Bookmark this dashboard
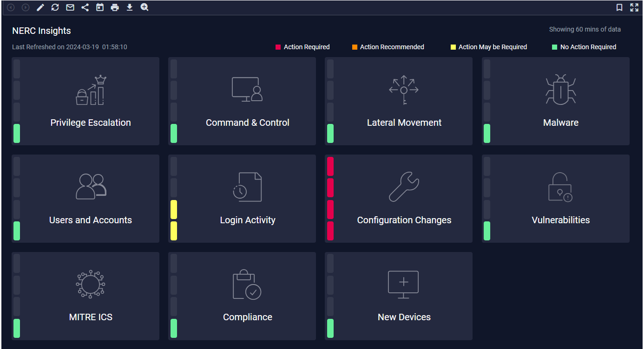The width and height of the screenshot is (644, 349). pos(620,7)
